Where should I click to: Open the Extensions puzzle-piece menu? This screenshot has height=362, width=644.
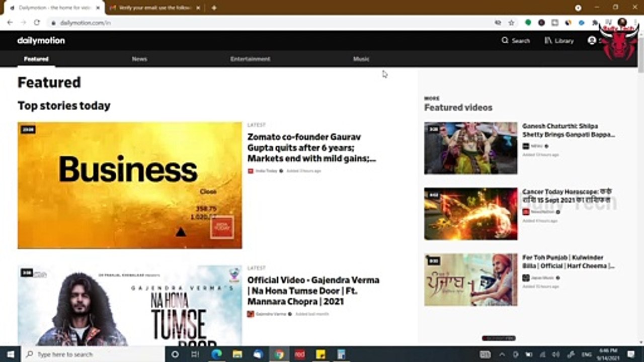[x=595, y=23]
